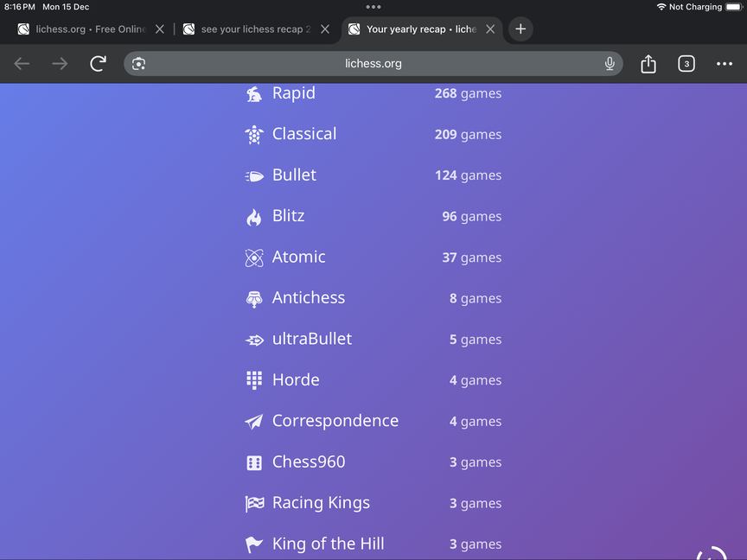Open the tab switcher showing 3 tabs
This screenshot has width=747, height=560.
coord(686,64)
